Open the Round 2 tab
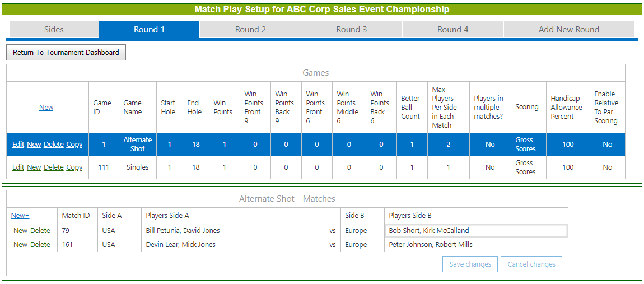The height and width of the screenshot is (284, 644). coord(250,30)
